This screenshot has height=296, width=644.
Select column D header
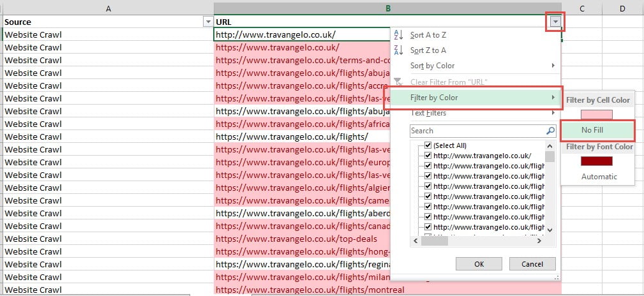coord(623,8)
